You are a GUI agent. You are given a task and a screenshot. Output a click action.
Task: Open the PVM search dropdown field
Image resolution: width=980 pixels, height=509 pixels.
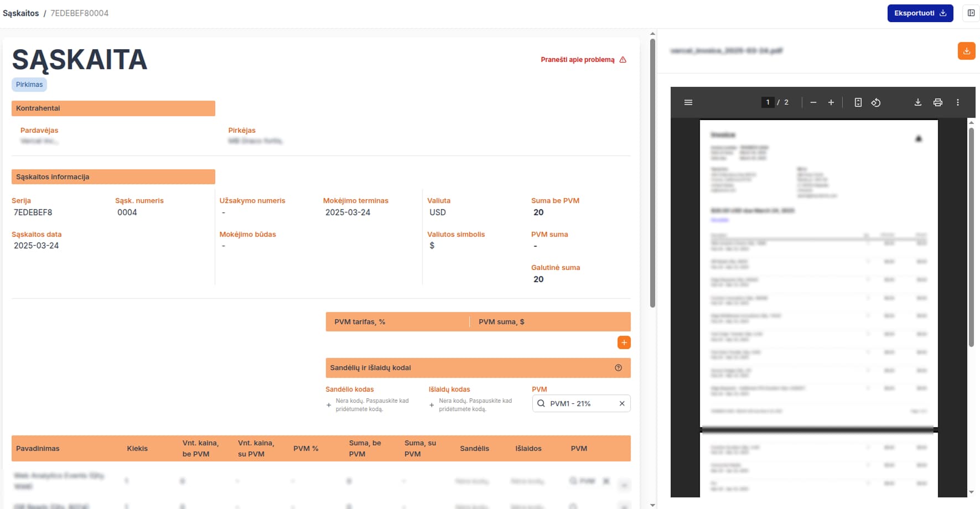point(575,403)
